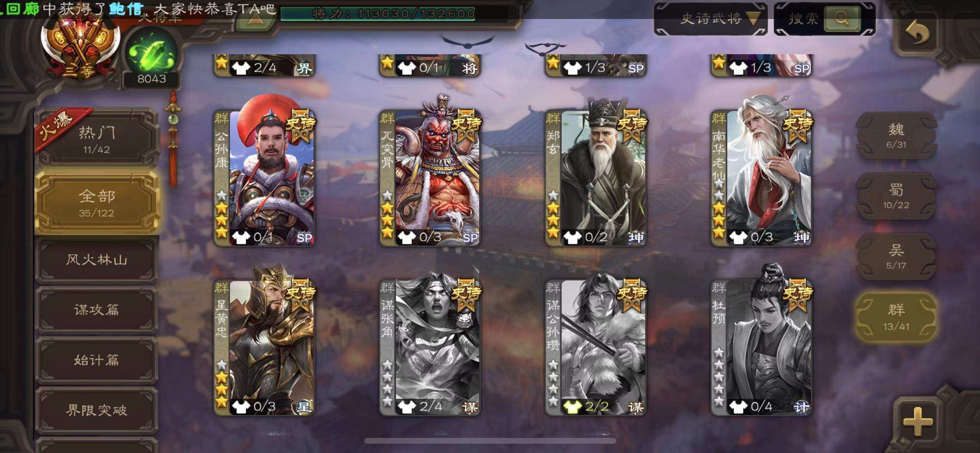This screenshot has width=980, height=453.
Task: Click the green jade crystal icon
Action: (151, 53)
